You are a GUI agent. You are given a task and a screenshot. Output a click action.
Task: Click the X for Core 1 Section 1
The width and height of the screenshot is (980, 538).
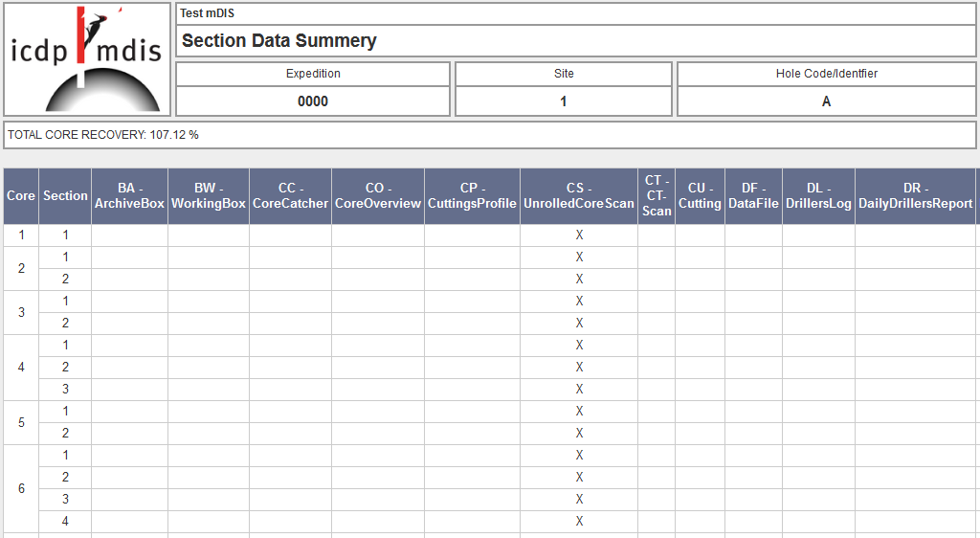[x=579, y=235]
